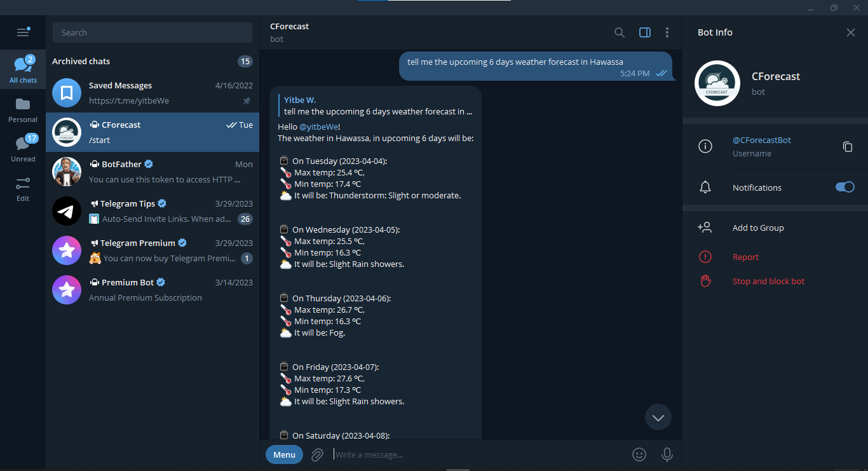Copy the bot username via the copy icon
868x471 pixels.
click(848, 146)
